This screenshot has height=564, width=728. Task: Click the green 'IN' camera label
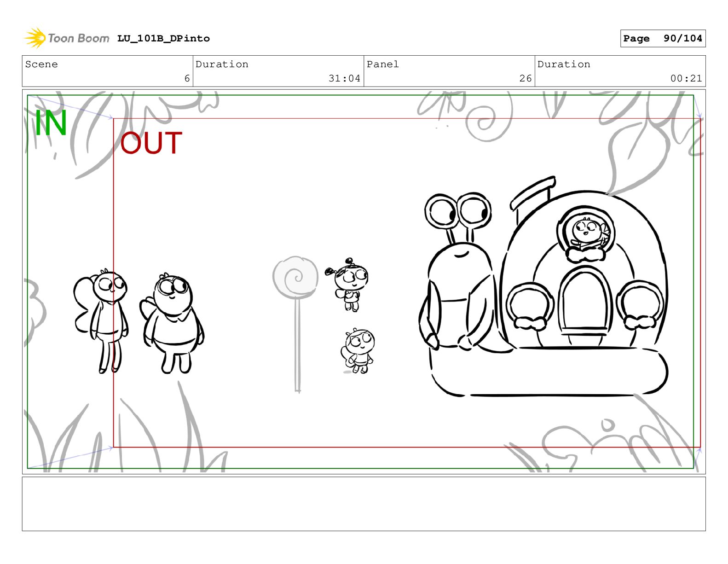coord(51,123)
